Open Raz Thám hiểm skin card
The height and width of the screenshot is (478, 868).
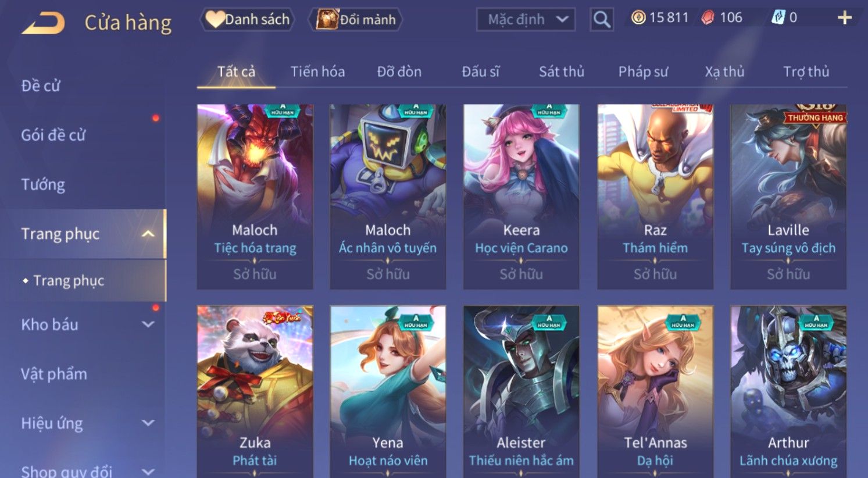click(655, 197)
